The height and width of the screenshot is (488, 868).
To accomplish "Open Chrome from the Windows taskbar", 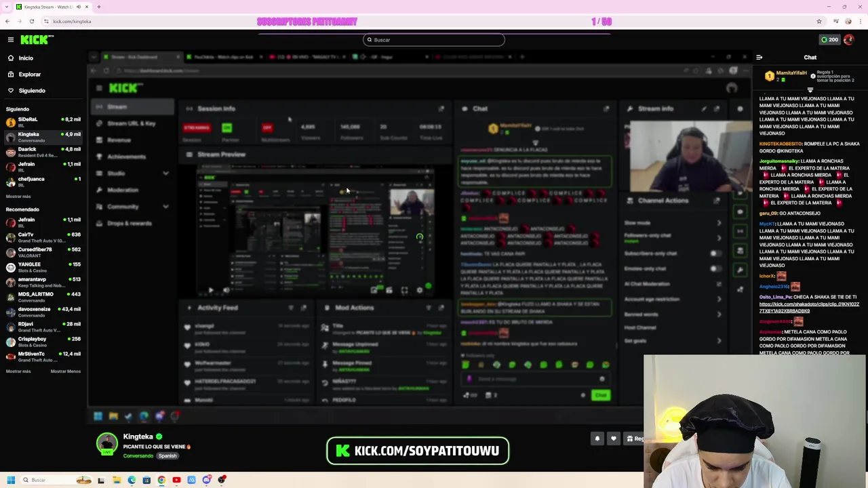I will tap(161, 480).
